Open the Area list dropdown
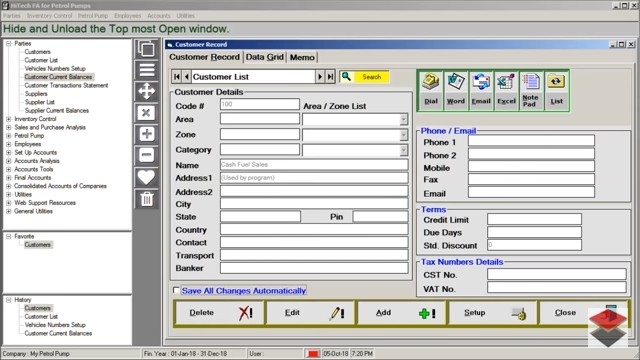The height and width of the screenshot is (360, 640). 403,119
